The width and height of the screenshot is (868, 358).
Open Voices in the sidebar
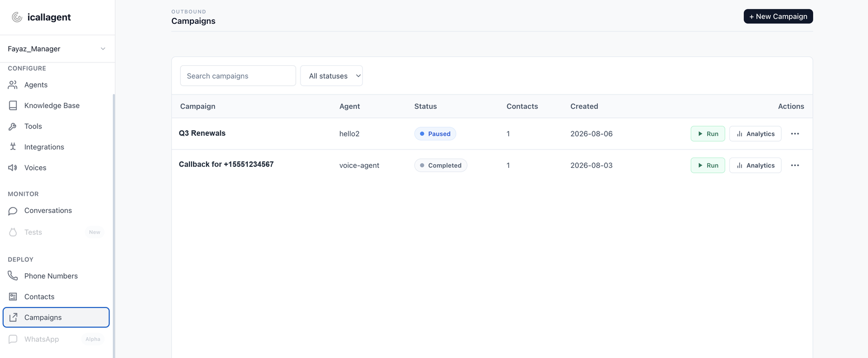coord(56,167)
